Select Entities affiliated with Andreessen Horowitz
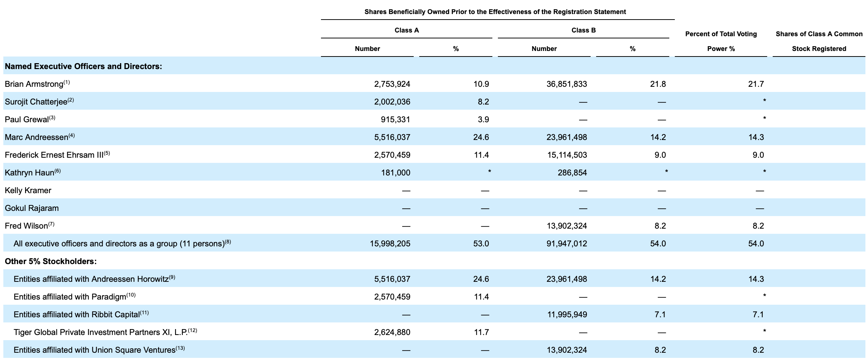 pos(91,279)
